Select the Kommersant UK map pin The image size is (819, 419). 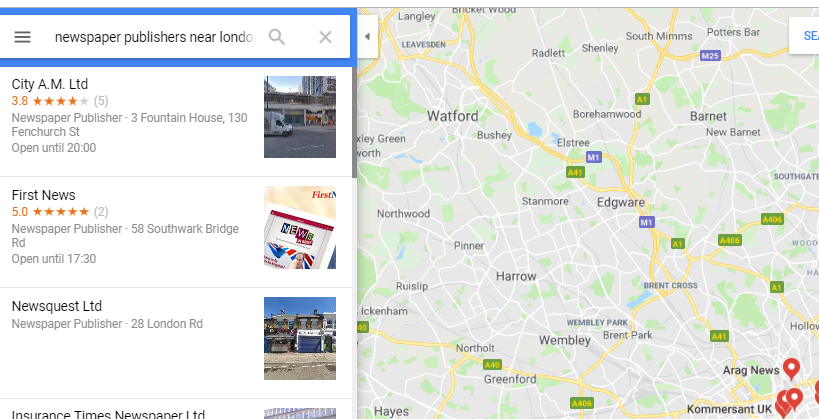click(x=782, y=403)
